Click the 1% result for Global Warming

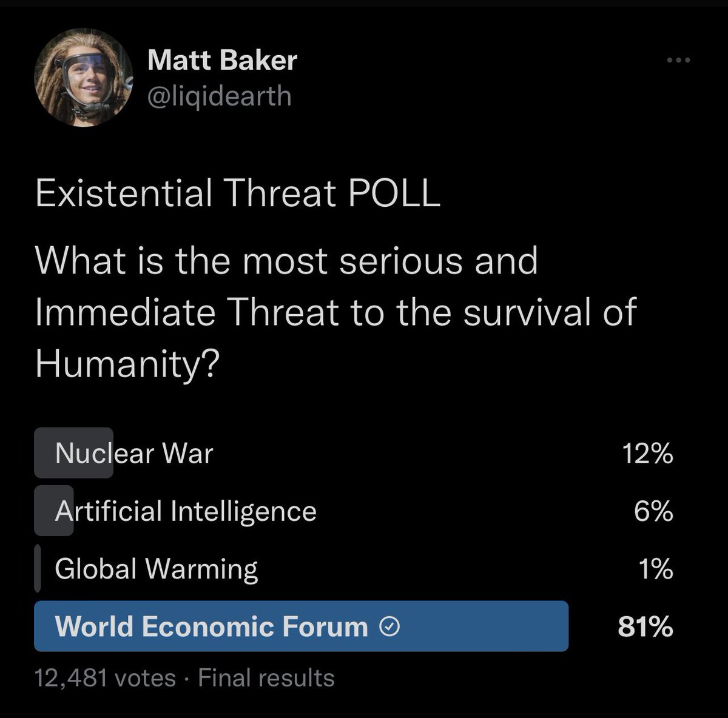pyautogui.click(x=656, y=569)
